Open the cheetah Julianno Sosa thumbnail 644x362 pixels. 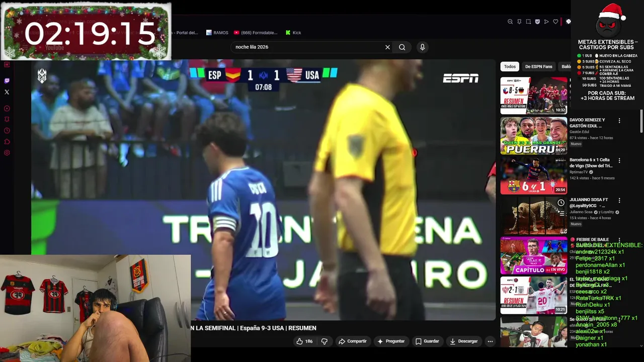pos(533,215)
